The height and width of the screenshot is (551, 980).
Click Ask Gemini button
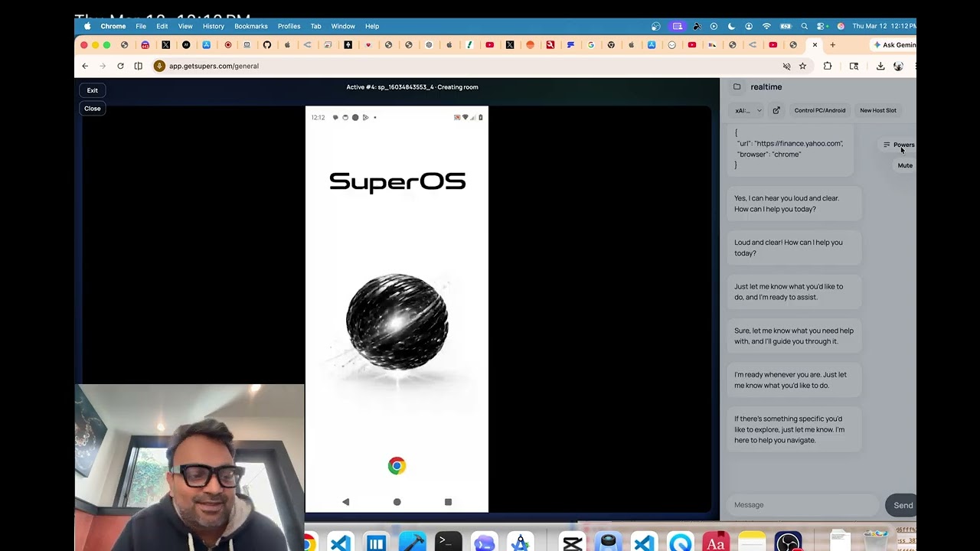click(x=894, y=45)
